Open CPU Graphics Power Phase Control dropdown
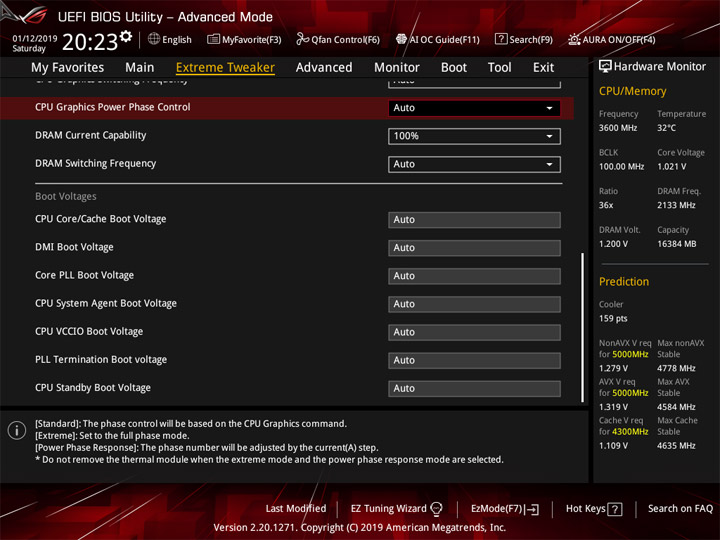The height and width of the screenshot is (540, 720). (x=474, y=108)
